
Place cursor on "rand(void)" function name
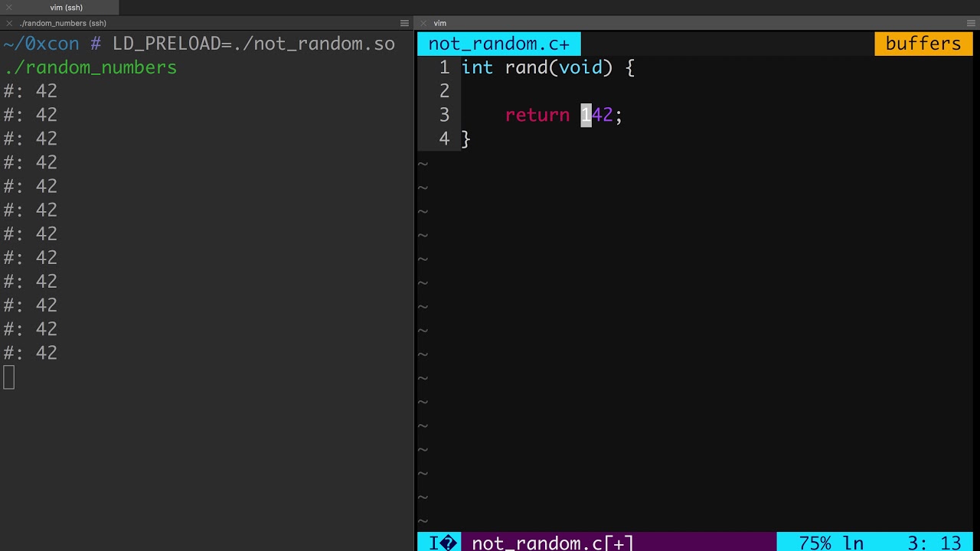pos(558,67)
